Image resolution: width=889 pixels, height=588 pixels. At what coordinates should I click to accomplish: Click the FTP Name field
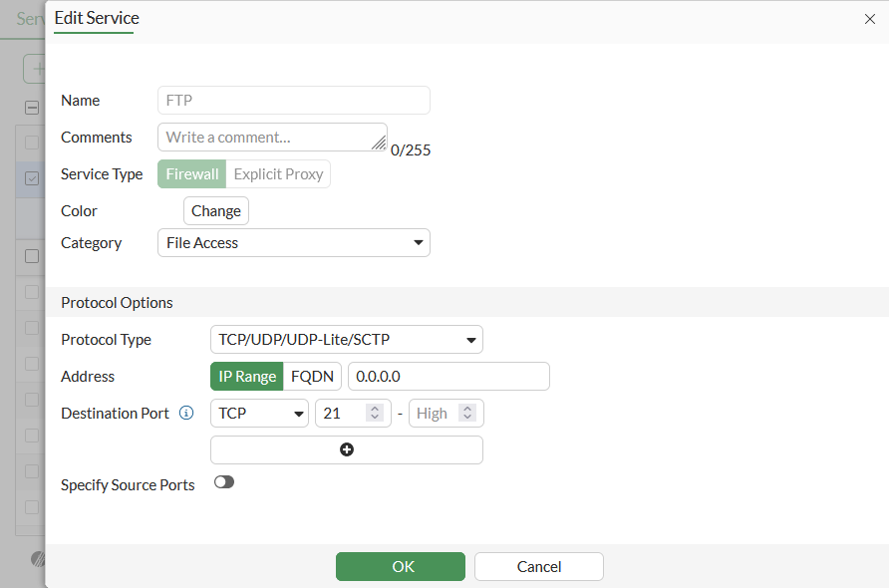294,101
